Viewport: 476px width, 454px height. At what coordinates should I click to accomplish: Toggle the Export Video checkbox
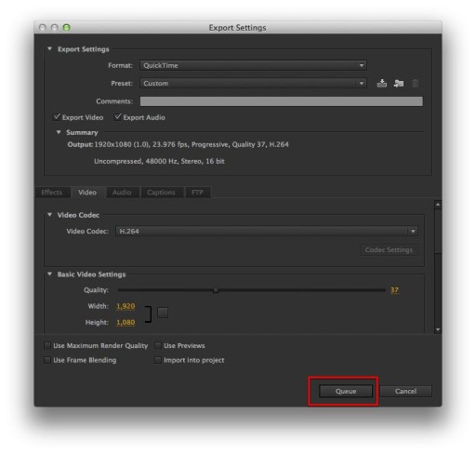click(57, 117)
